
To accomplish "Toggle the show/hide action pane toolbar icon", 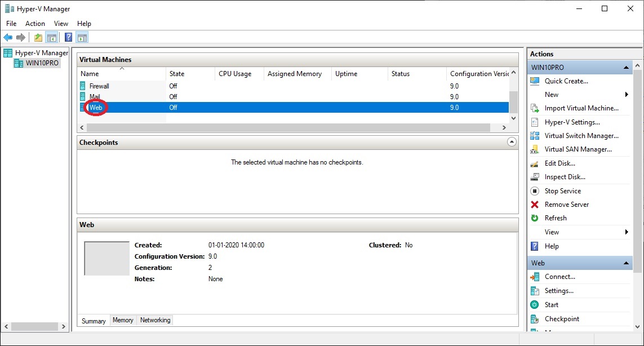I will [x=82, y=38].
